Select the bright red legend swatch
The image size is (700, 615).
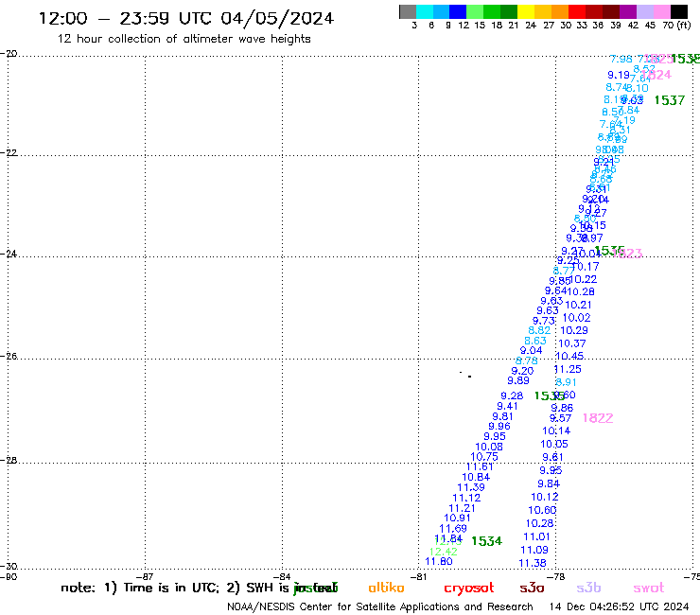[x=576, y=11]
